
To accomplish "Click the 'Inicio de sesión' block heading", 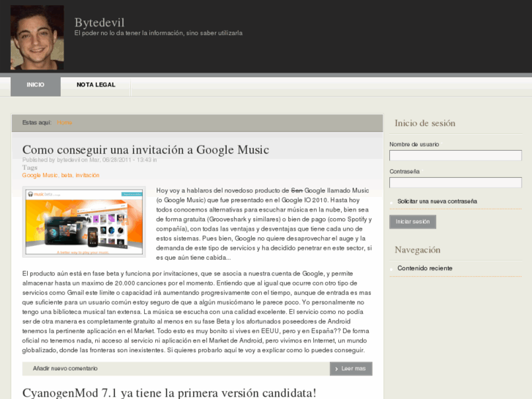I will (424, 123).
